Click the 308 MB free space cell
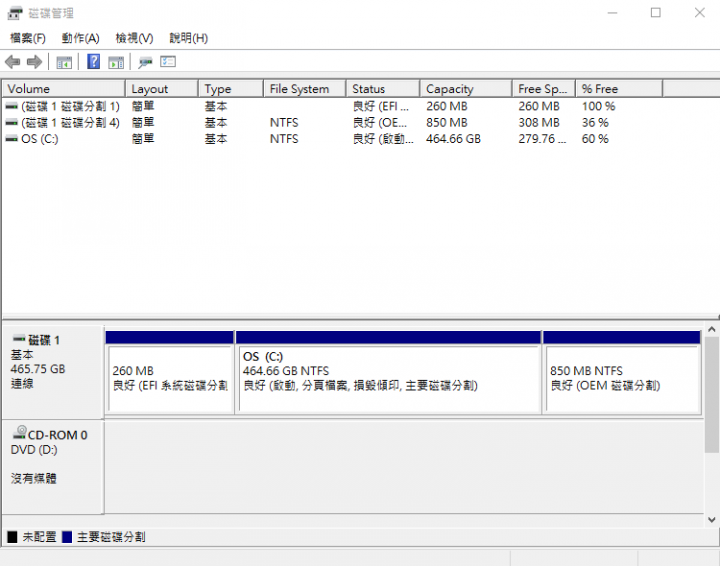 [539, 123]
